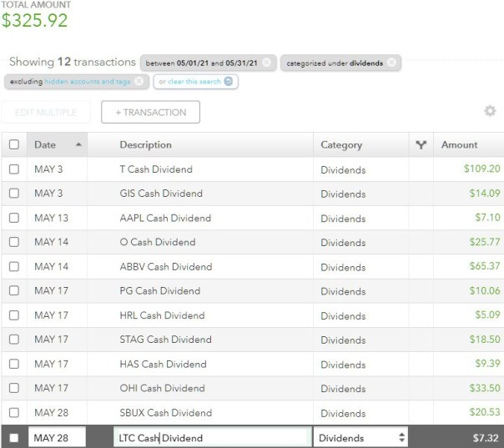The image size is (504, 448).
Task: Click the EDIT MULTIPLE button
Action: pyautogui.click(x=46, y=112)
